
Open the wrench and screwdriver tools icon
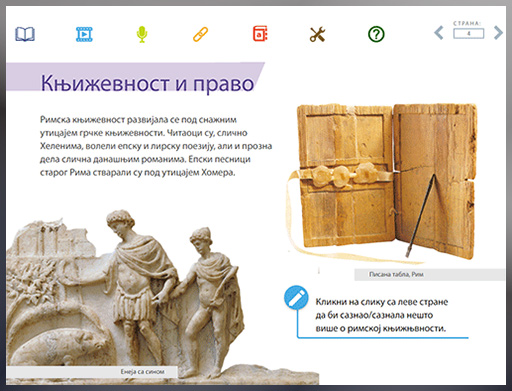(x=317, y=34)
